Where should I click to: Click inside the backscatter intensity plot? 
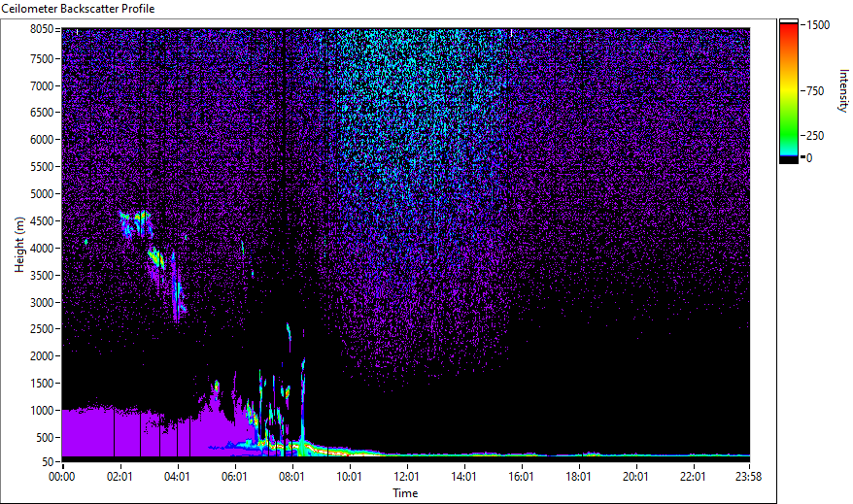[x=406, y=243]
